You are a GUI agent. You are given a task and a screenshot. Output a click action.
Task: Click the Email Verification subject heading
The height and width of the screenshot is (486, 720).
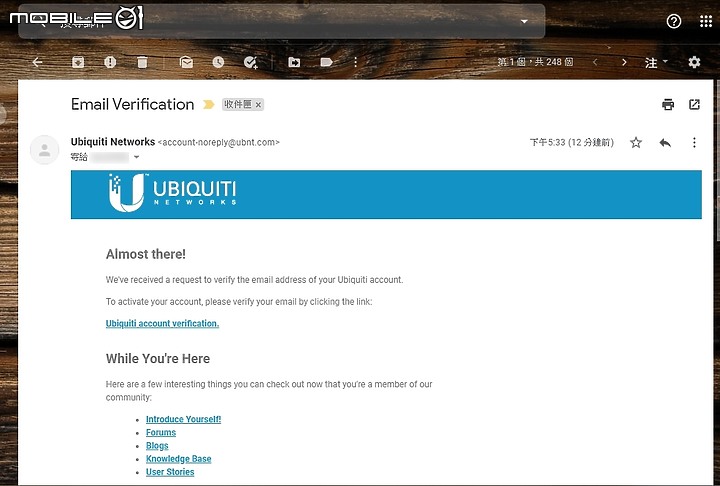pyautogui.click(x=133, y=104)
